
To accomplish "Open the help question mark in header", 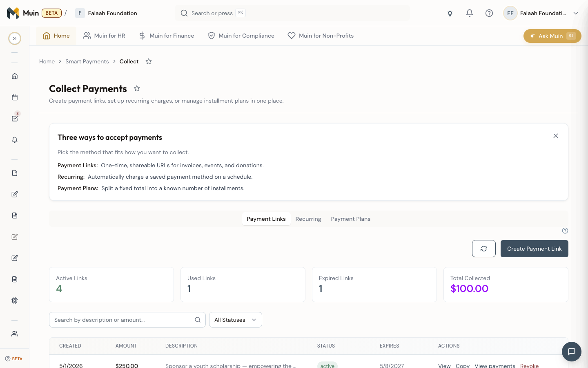I will point(489,13).
